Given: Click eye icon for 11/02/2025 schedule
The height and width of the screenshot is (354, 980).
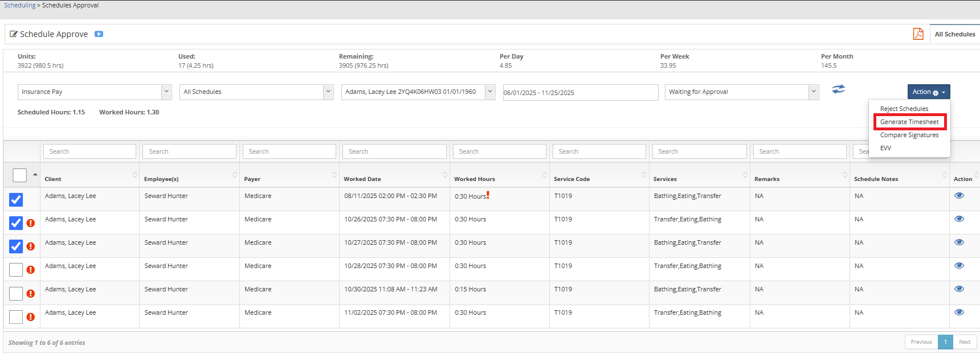Looking at the screenshot, I should pyautogui.click(x=959, y=312).
